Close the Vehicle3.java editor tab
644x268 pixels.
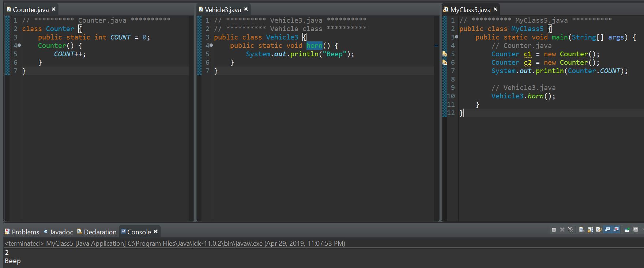246,9
